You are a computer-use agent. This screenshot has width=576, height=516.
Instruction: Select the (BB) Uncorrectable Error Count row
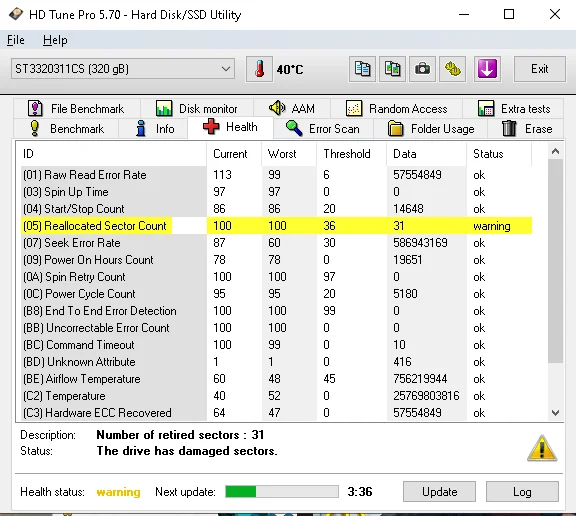click(277, 328)
